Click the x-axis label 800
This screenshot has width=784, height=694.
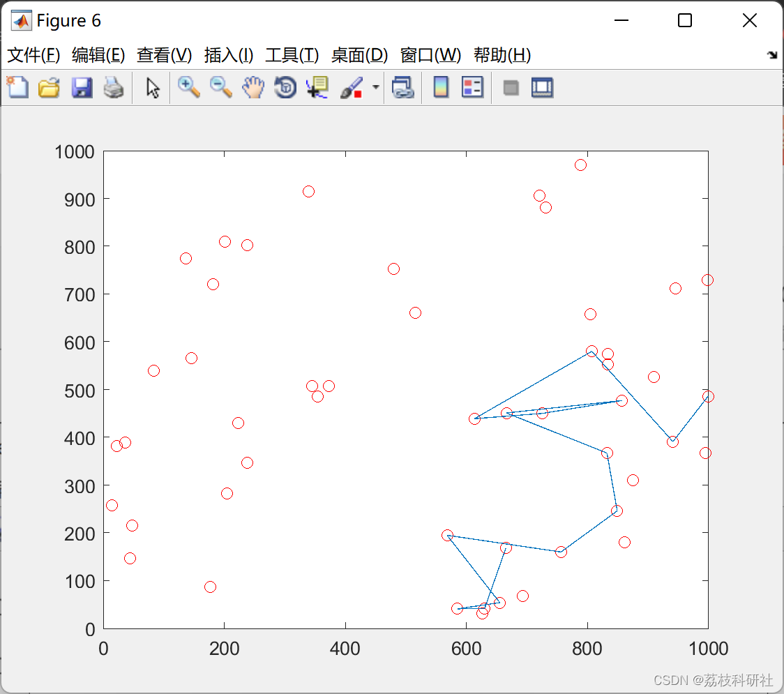(587, 649)
